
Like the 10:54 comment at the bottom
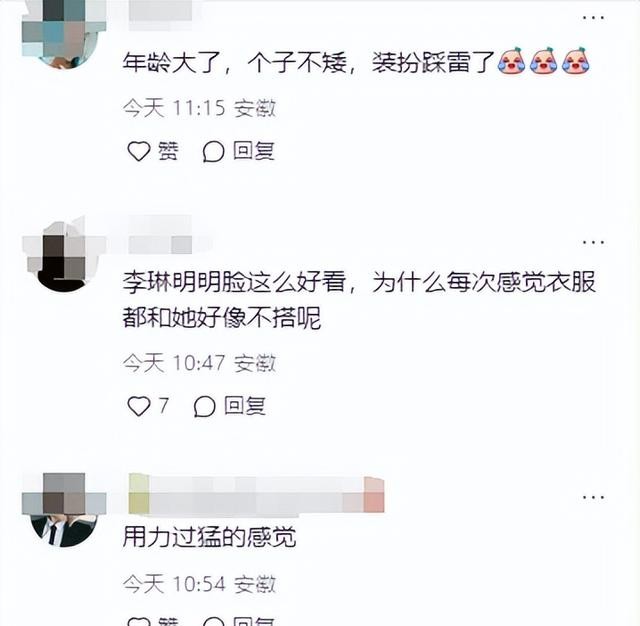click(x=139, y=622)
